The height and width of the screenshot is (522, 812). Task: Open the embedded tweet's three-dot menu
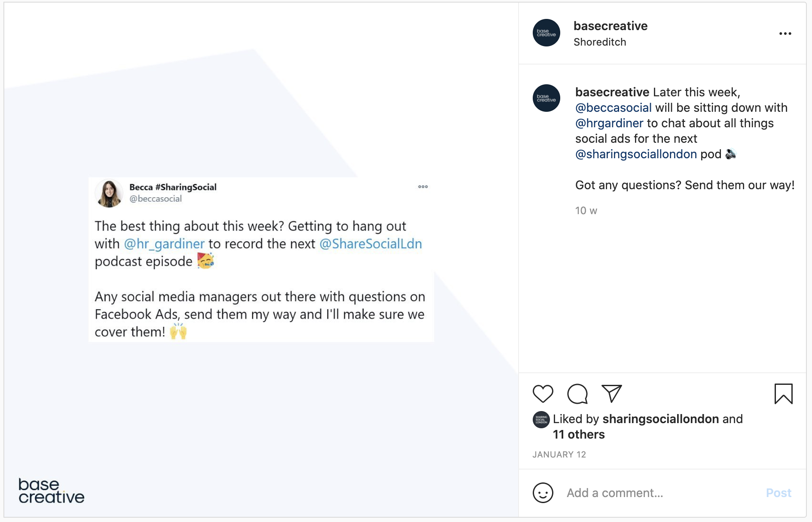(422, 186)
